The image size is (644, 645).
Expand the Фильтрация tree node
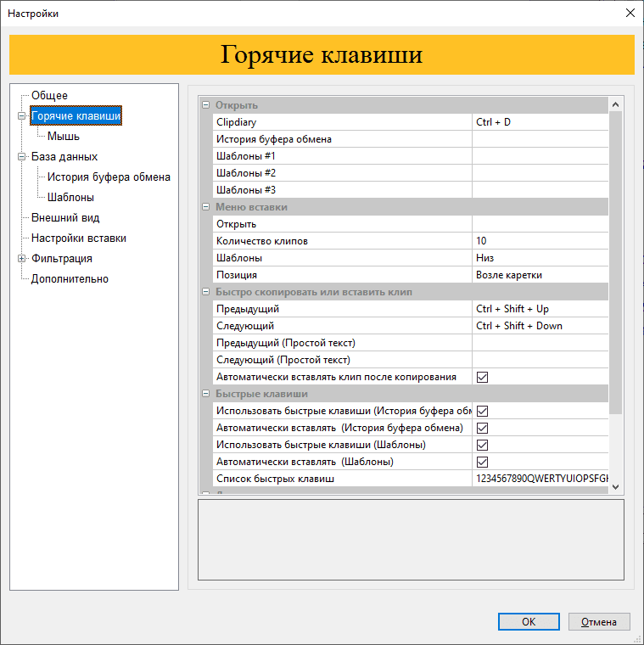click(x=22, y=259)
